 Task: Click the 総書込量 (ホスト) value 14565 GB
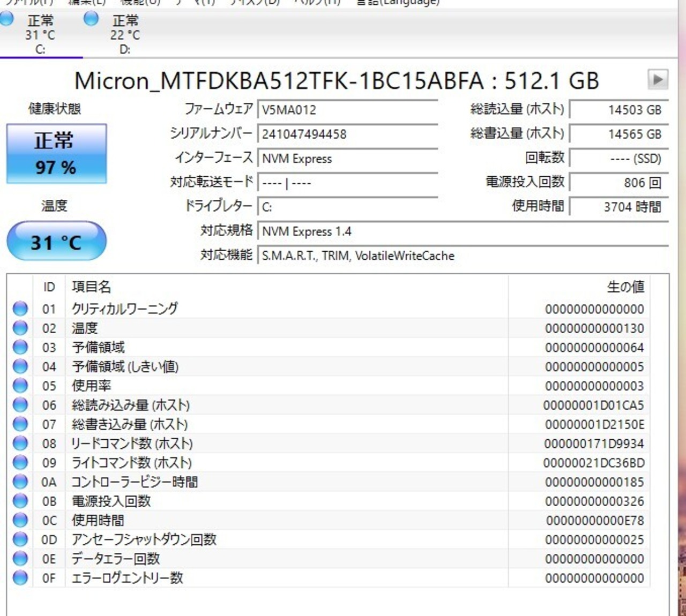coord(618,134)
